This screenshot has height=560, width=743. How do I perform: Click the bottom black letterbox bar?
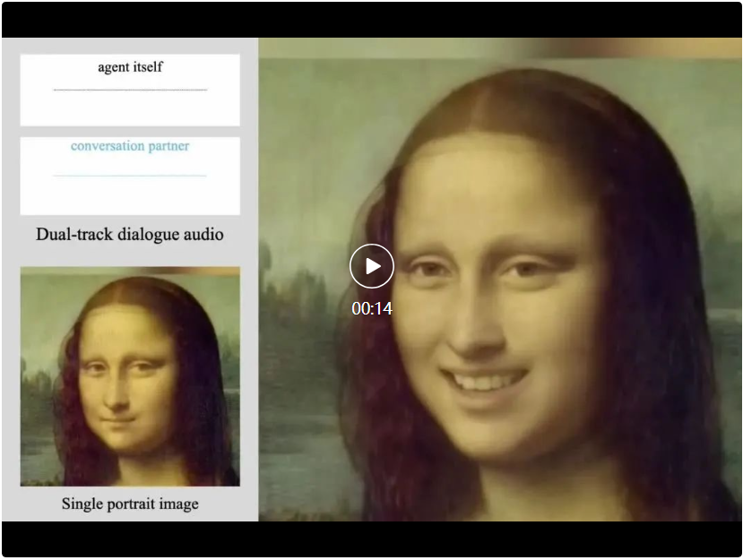(372, 540)
